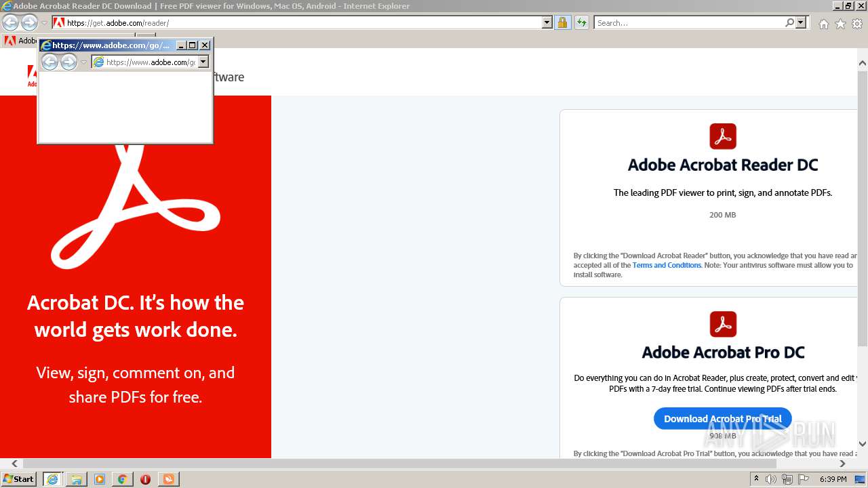Image resolution: width=868 pixels, height=488 pixels.
Task: Open the security lock report icon
Action: [562, 22]
